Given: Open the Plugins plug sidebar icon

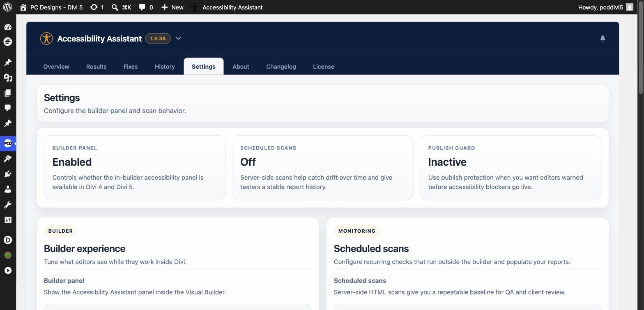Looking at the screenshot, I should (x=8, y=174).
